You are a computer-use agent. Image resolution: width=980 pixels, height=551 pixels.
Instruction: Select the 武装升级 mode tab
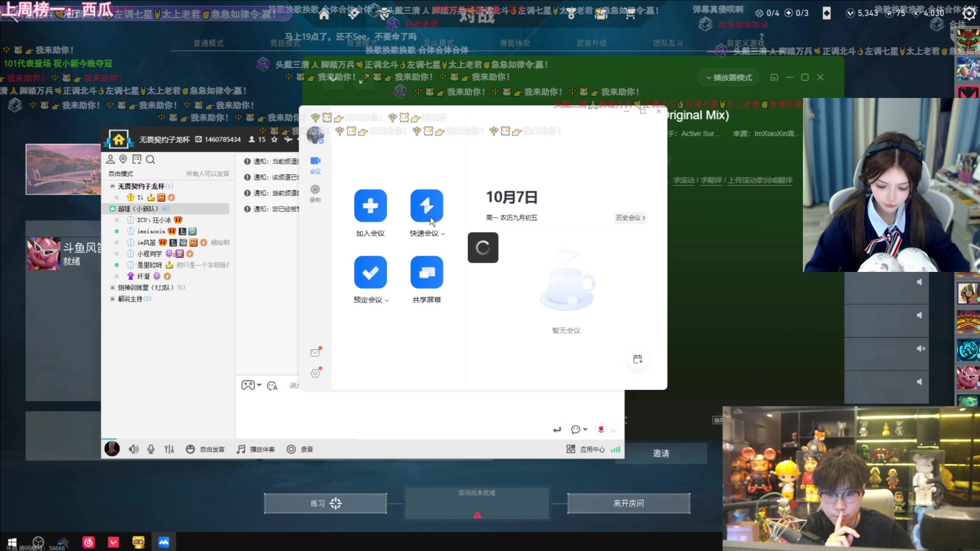592,43
